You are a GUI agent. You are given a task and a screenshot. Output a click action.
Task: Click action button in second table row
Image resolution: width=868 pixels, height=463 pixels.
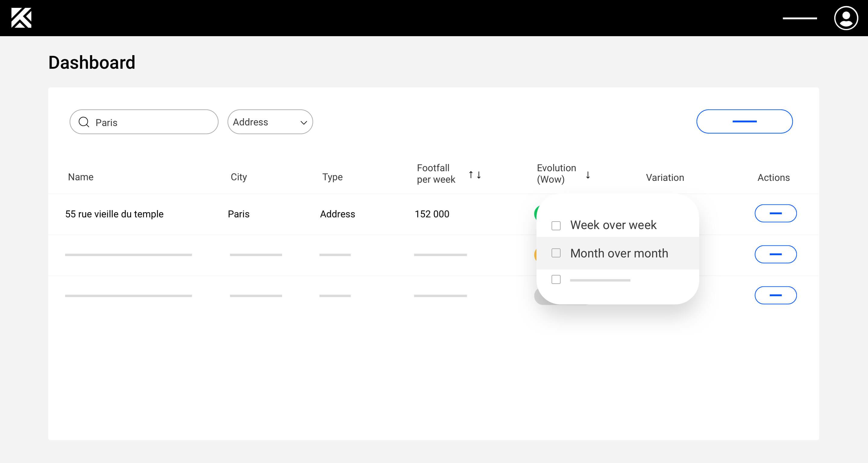pos(775,254)
